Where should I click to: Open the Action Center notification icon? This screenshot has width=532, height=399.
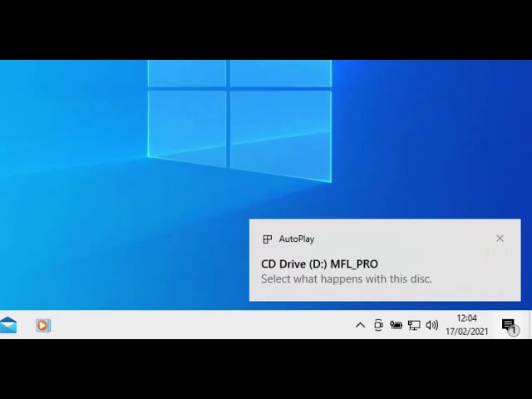[510, 327]
